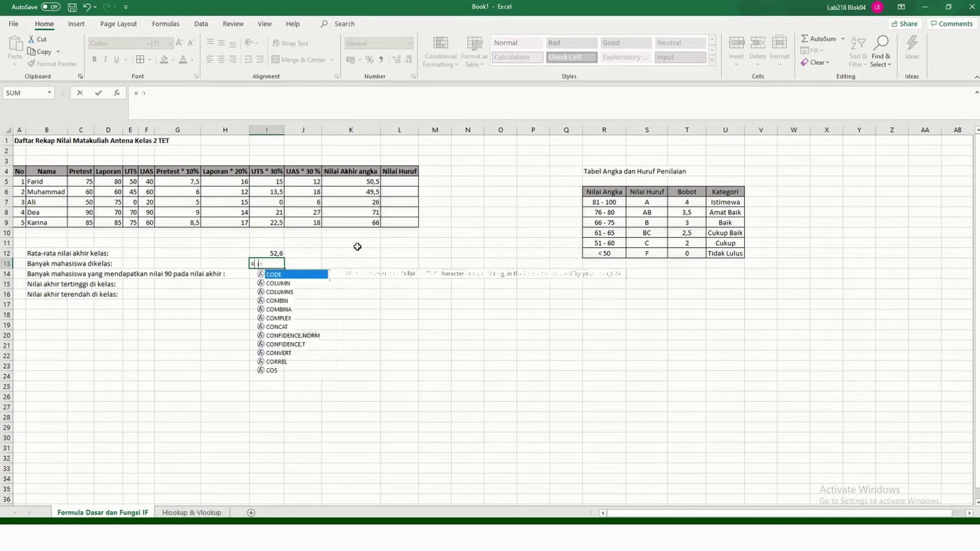Open the Review tab
Image resolution: width=980 pixels, height=551 pixels.
click(x=233, y=24)
